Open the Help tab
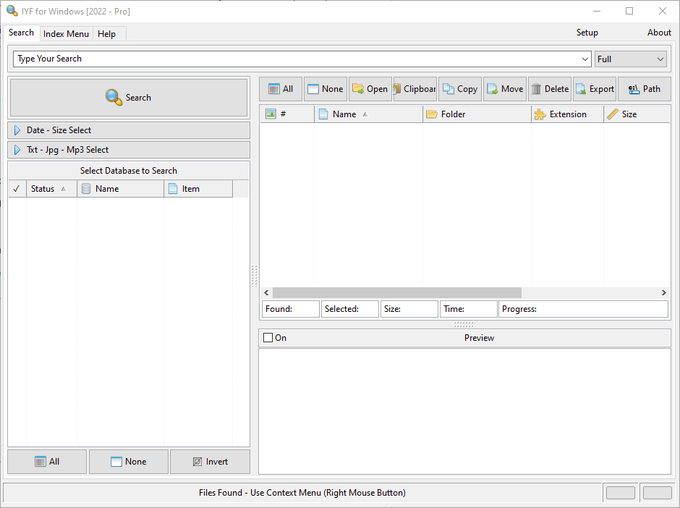The height and width of the screenshot is (508, 680). tap(106, 34)
